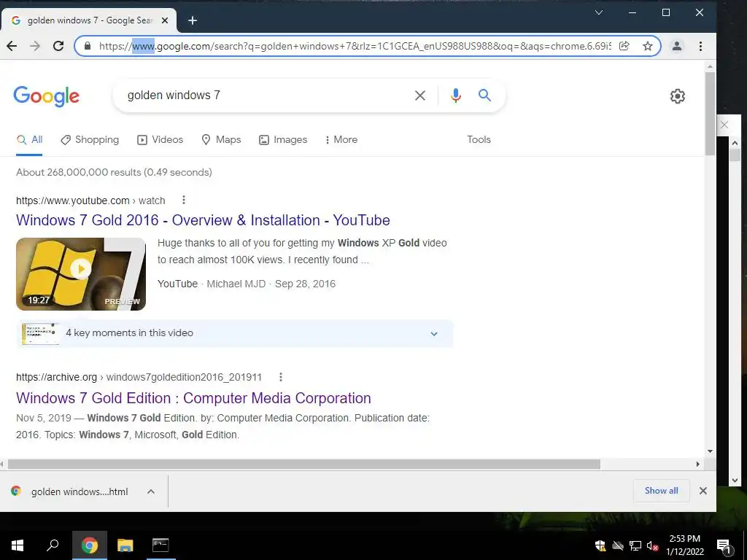Open the cloud tray icon
The image size is (747, 560).
(x=618, y=545)
